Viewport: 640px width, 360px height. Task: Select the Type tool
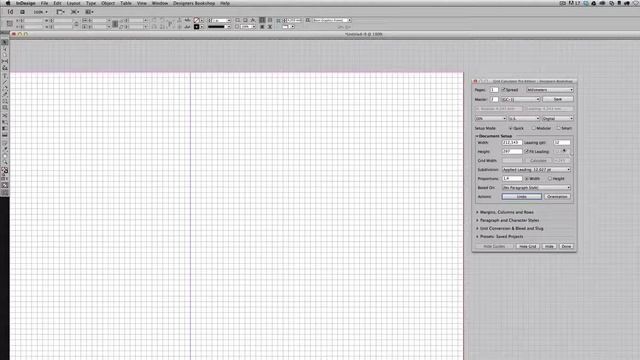(x=4, y=76)
